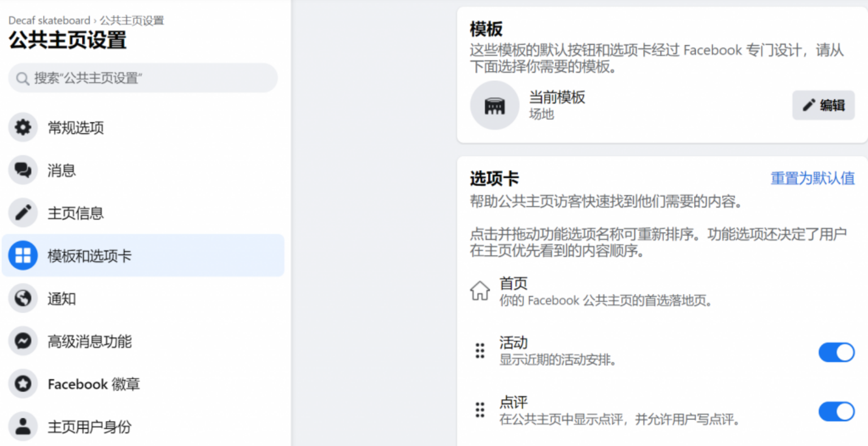
Task: Open 主页信息 settings section
Action: 143,213
